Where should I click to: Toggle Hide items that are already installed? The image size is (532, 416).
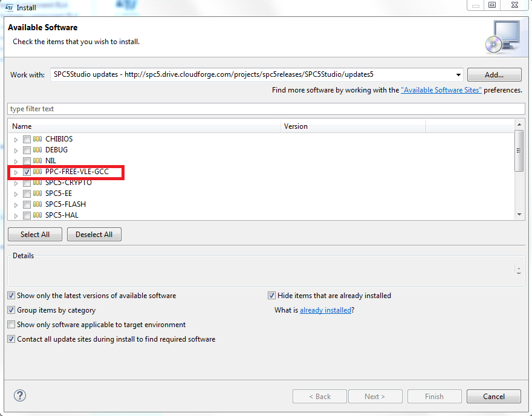tap(271, 296)
